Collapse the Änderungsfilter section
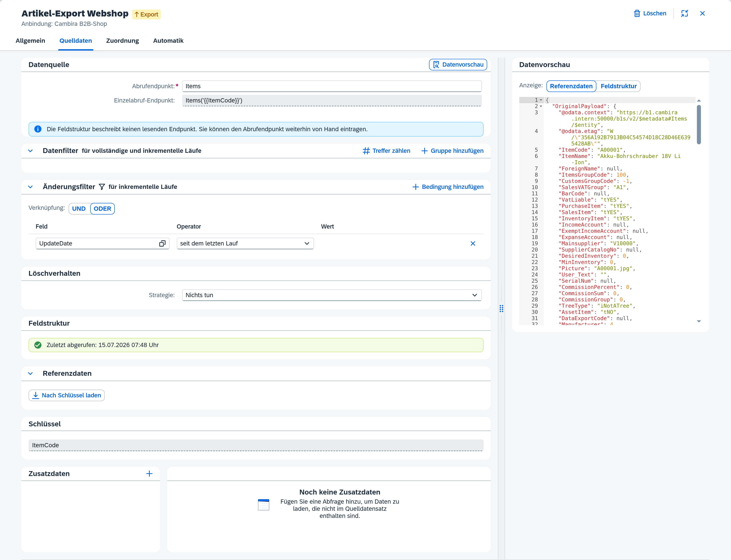 [x=30, y=187]
